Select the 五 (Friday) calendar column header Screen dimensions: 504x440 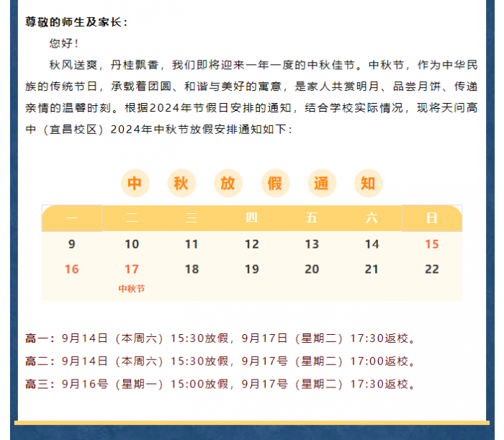point(312,218)
